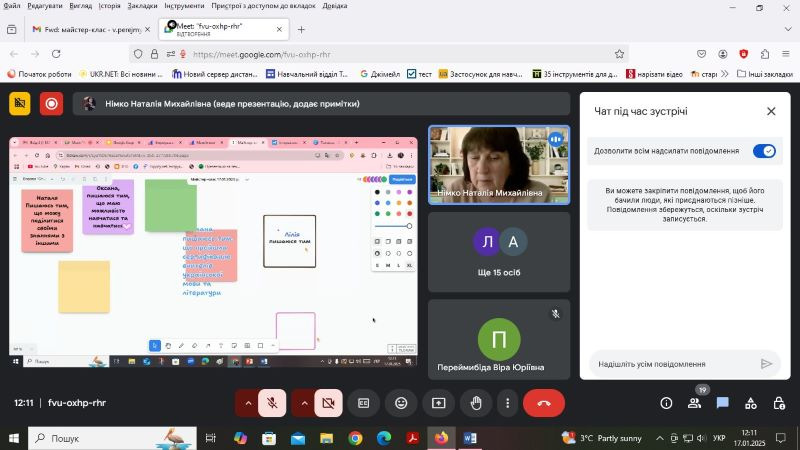
Task: Toggle closed captions button
Action: 363,403
